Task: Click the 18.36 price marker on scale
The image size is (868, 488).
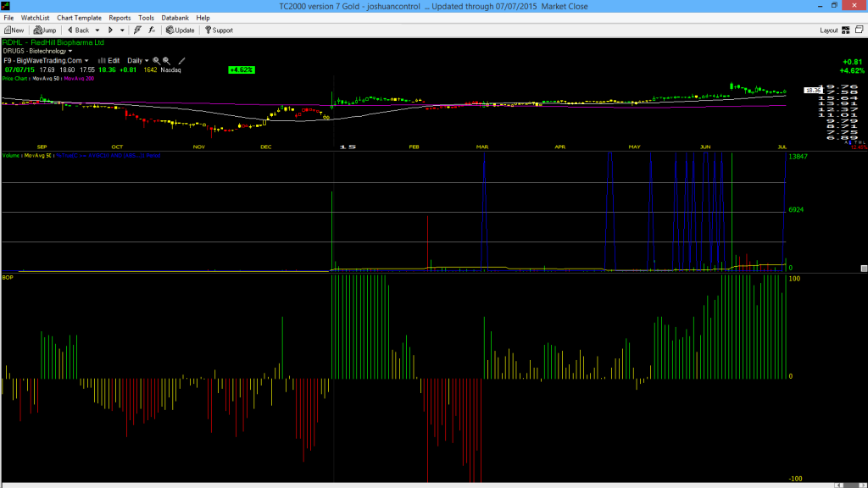Action: (813, 90)
